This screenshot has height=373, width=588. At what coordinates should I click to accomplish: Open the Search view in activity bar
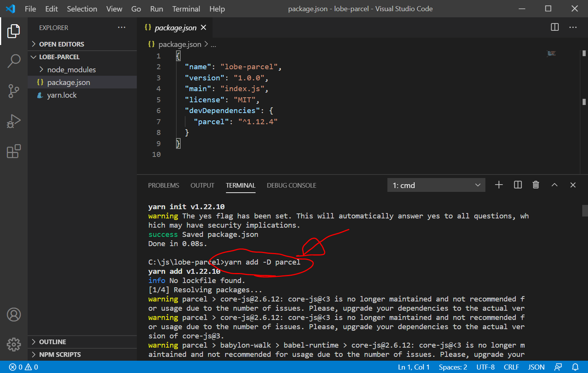coord(14,61)
